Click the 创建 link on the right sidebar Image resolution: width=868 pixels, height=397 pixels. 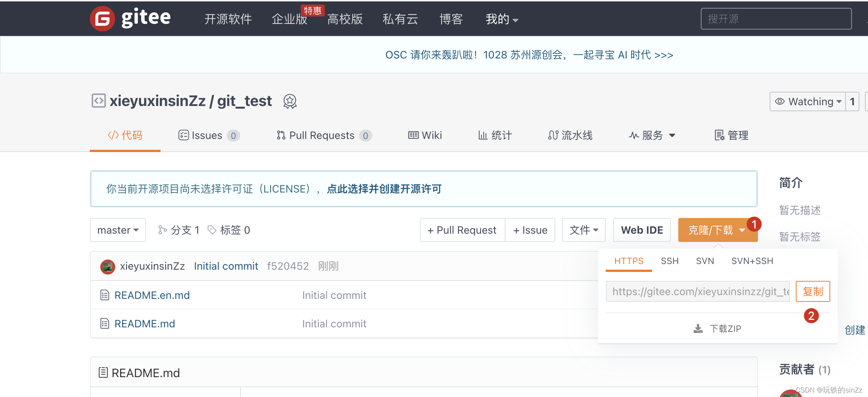point(855,330)
